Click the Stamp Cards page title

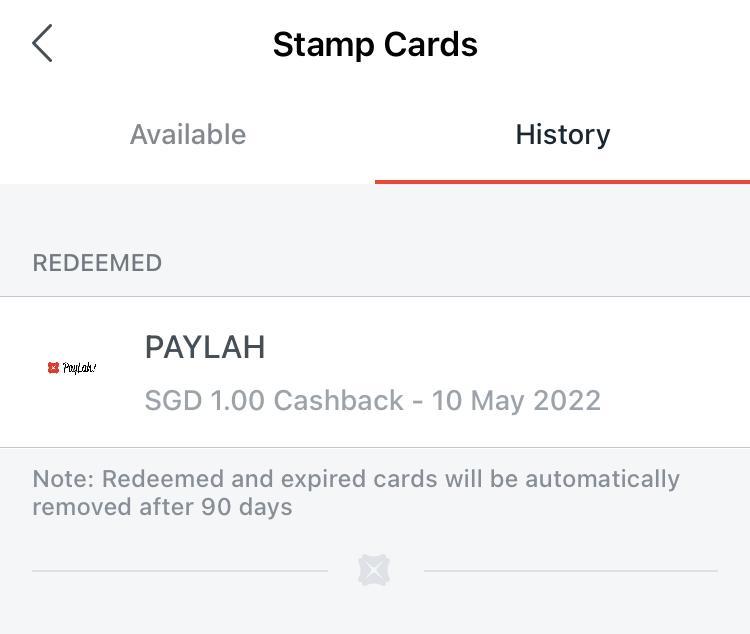375,44
